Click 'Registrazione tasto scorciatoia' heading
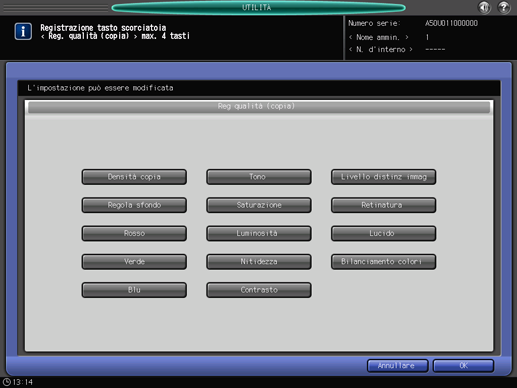Viewport: 517px width, 388px height. (103, 27)
